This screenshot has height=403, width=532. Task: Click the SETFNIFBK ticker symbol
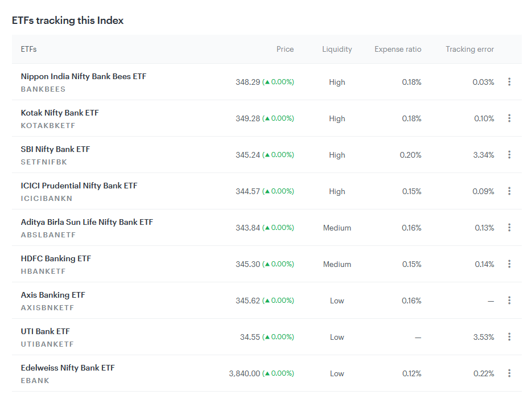[x=44, y=162]
